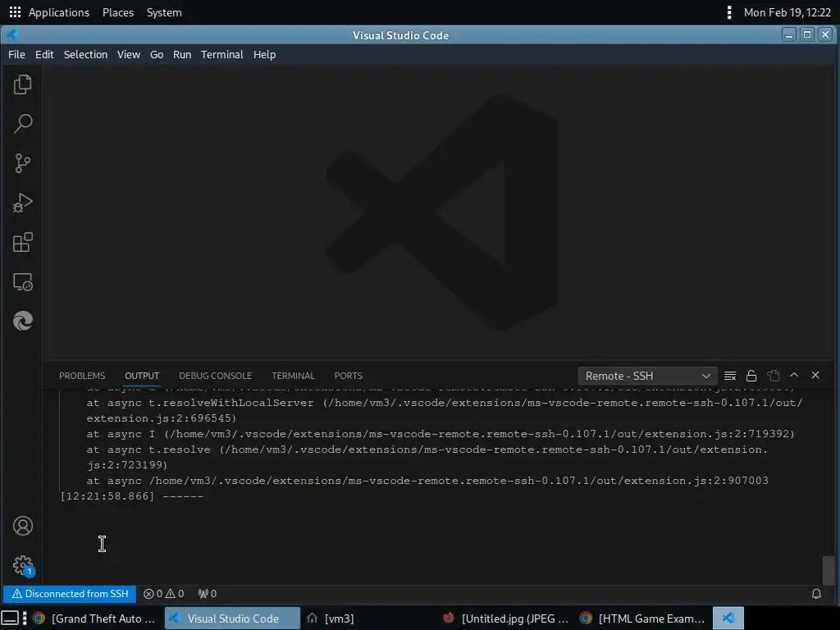This screenshot has width=840, height=630.
Task: Switch to the DEBUG CONSOLE tab
Action: point(216,376)
